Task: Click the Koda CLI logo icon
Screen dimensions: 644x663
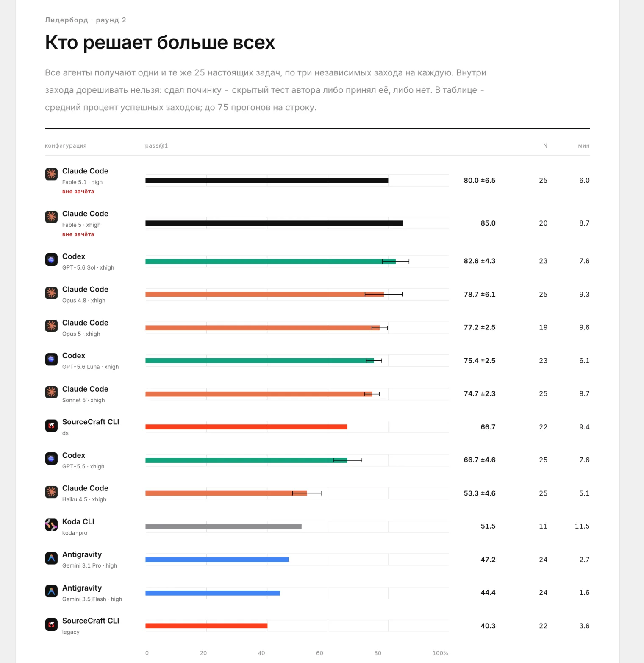Action: (x=51, y=525)
